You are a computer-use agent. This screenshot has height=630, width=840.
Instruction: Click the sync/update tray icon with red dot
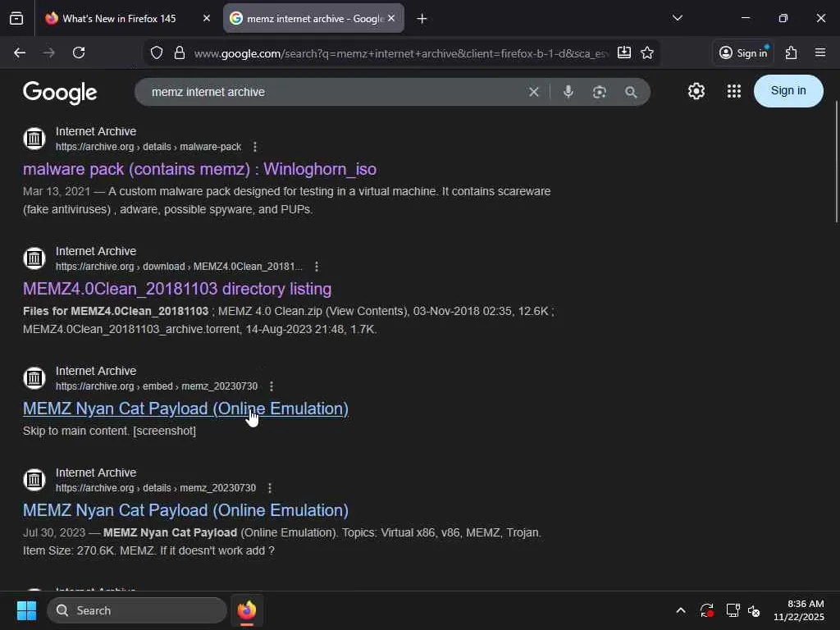click(x=706, y=610)
